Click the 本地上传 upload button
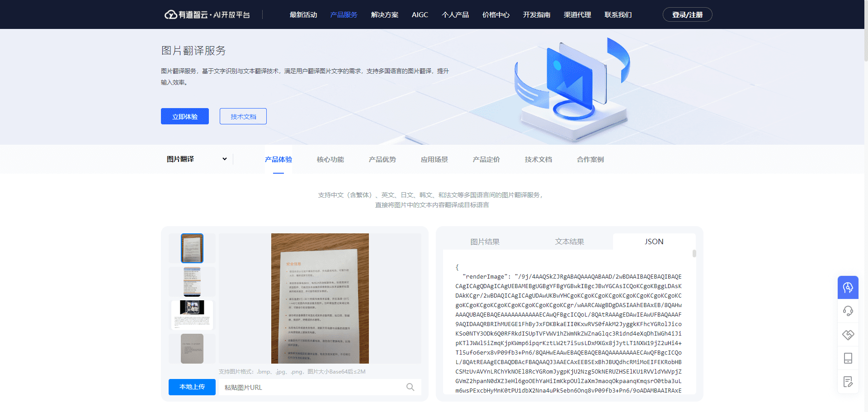868x412 pixels. 192,387
